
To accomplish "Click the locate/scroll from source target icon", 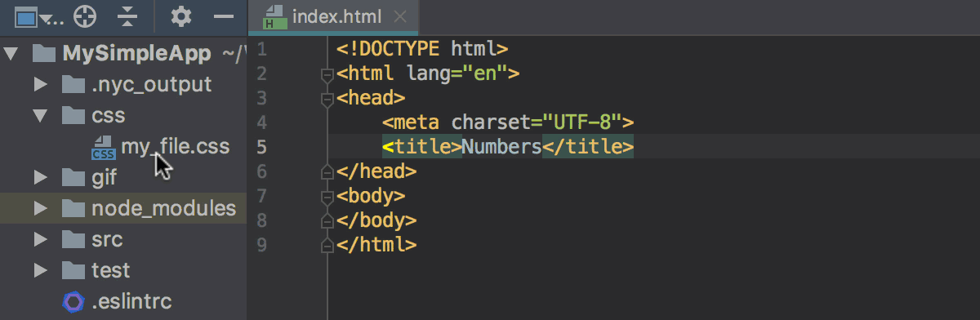I will click(x=84, y=16).
